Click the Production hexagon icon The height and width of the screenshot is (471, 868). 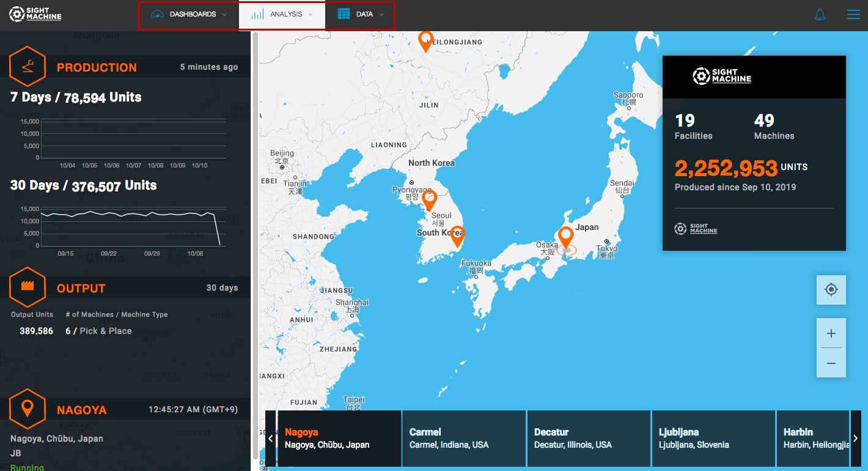pyautogui.click(x=28, y=66)
